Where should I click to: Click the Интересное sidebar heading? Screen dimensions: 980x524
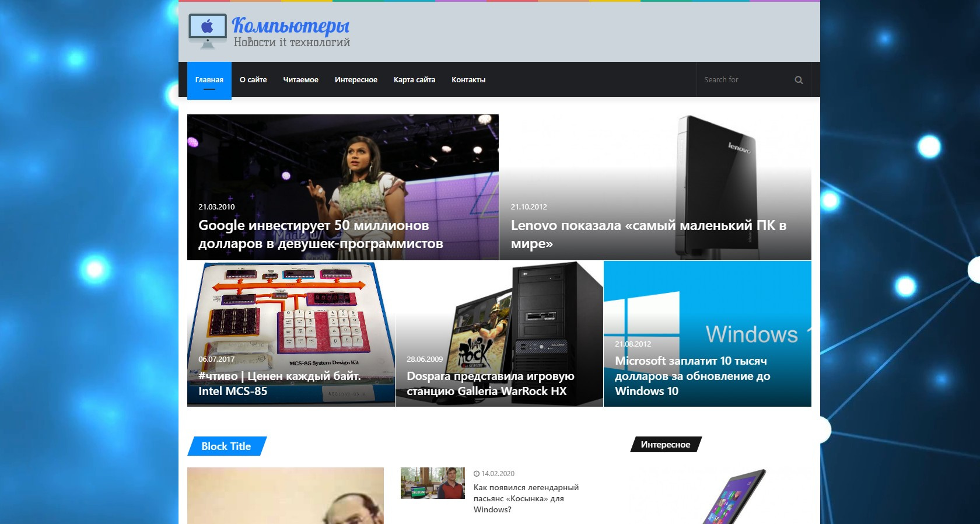pos(666,445)
